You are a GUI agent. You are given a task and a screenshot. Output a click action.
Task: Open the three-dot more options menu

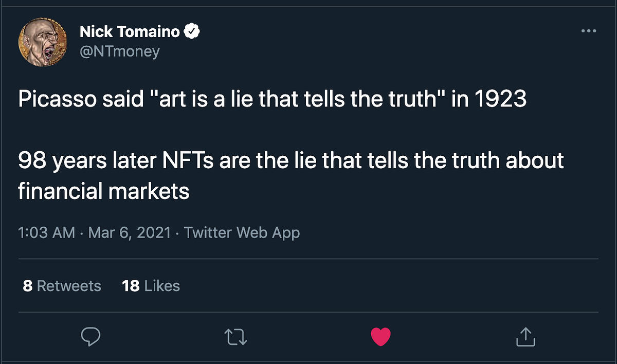(588, 31)
